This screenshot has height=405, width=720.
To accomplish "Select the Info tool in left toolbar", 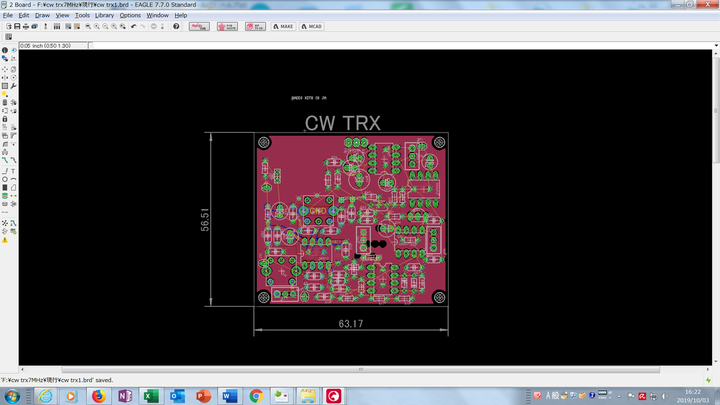I will point(5,51).
